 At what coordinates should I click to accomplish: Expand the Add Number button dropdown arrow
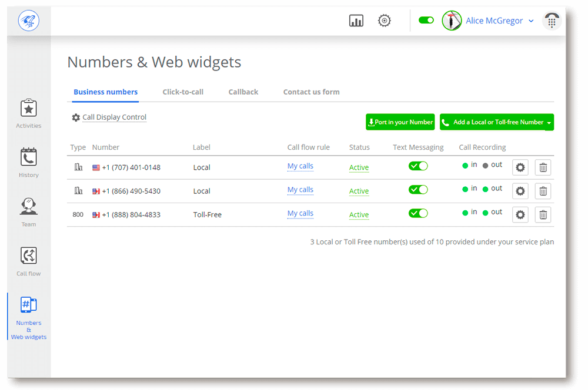pos(549,123)
